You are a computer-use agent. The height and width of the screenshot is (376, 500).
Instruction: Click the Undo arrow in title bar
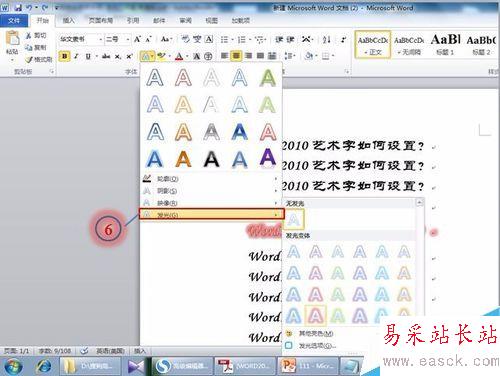29,7
